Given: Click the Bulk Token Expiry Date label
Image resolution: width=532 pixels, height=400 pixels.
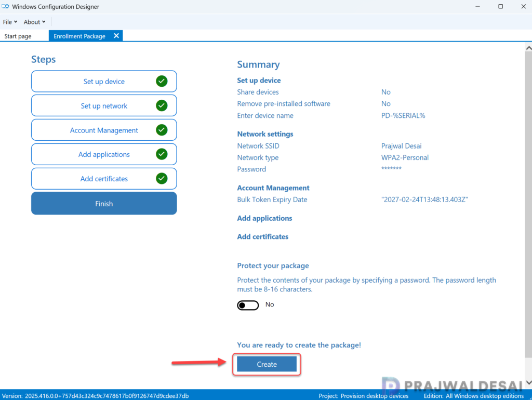Looking at the screenshot, I should 272,199.
